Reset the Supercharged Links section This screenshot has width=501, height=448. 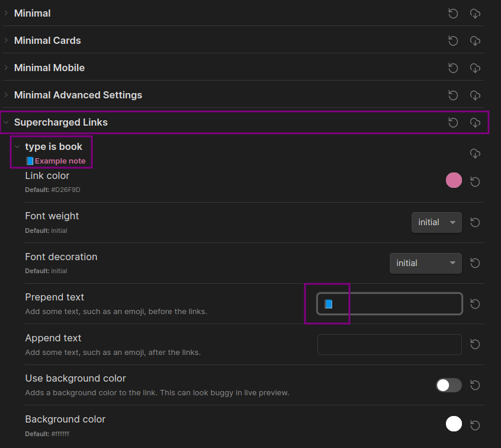coord(453,123)
